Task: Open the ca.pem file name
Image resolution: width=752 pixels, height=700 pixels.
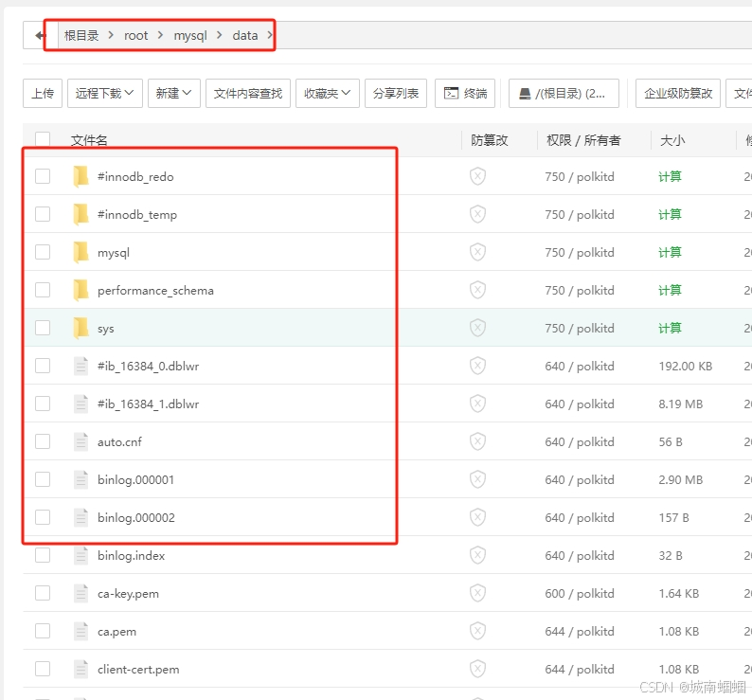Action: pos(116,632)
